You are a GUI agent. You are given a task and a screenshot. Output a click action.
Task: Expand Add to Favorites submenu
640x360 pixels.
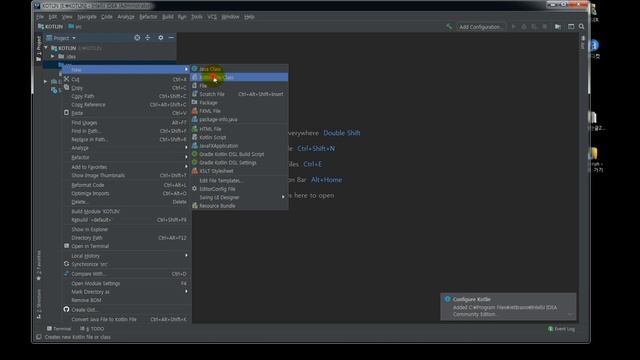tap(186, 167)
